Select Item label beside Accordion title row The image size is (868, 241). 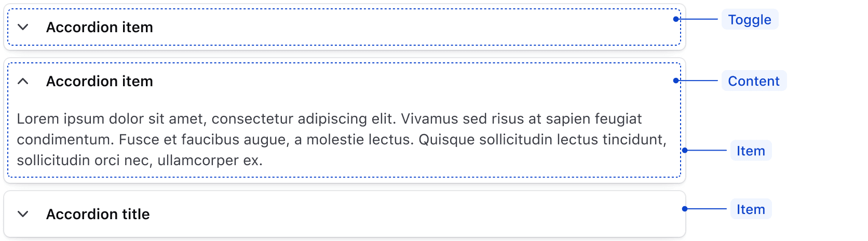coord(750,209)
